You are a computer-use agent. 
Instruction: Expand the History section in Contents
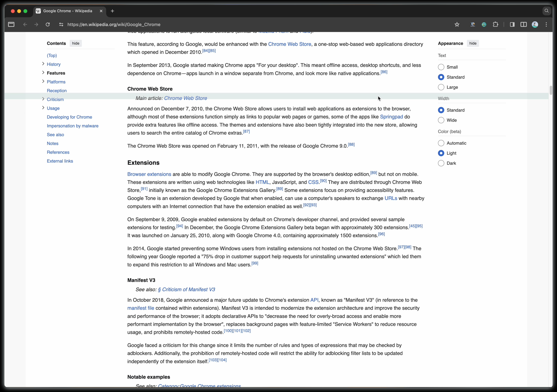tap(43, 64)
